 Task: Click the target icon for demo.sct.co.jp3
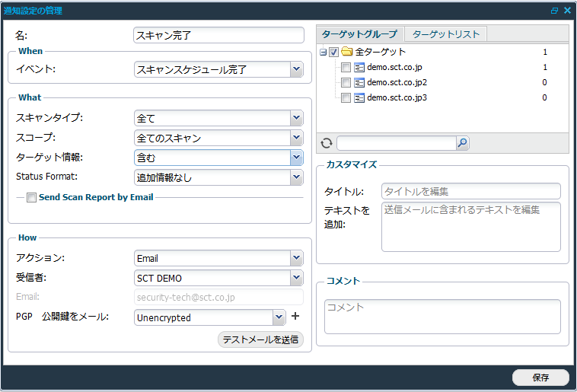click(359, 97)
